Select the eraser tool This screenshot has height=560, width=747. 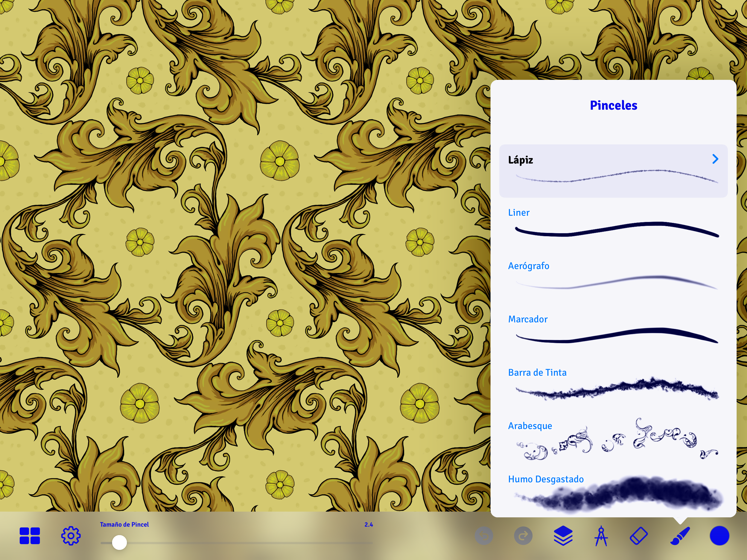coord(639,536)
